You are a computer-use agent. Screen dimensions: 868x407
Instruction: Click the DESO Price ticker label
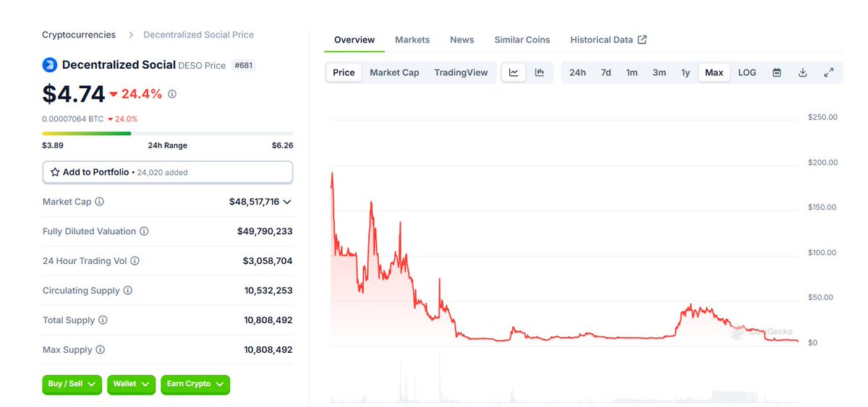[202, 66]
